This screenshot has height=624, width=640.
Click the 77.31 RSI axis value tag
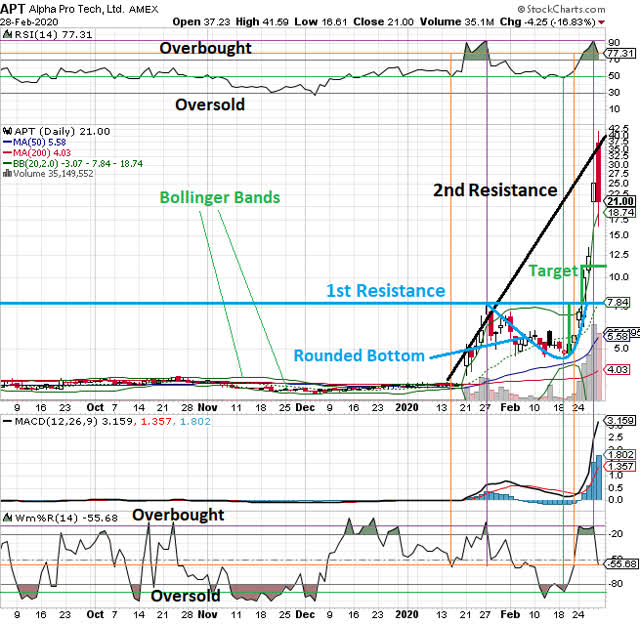[x=620, y=53]
